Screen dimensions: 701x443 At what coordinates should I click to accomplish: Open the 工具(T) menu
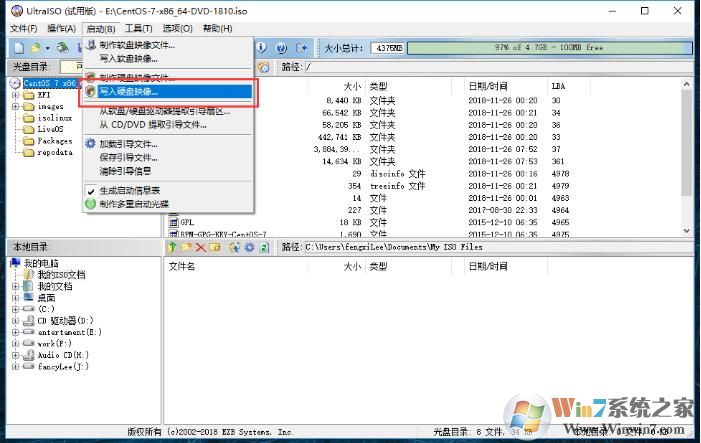pyautogui.click(x=139, y=28)
